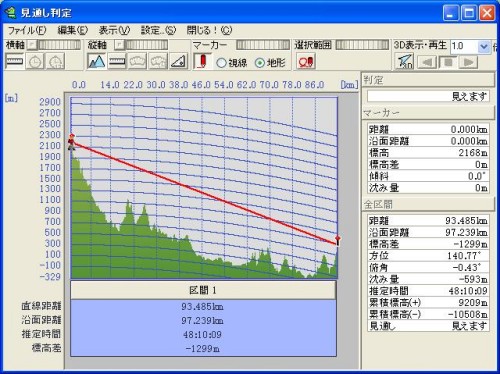Collapse the 全区間 section header

(429, 204)
